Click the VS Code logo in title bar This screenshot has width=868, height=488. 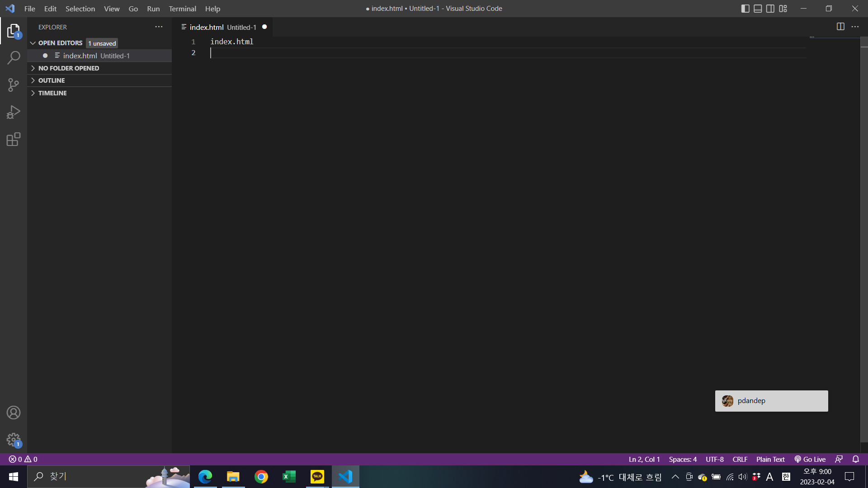[x=10, y=9]
